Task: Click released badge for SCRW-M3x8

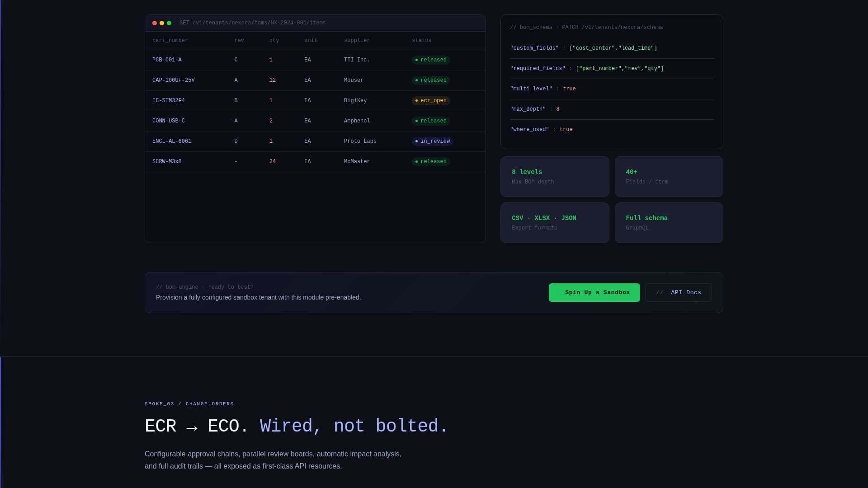Action: (431, 162)
